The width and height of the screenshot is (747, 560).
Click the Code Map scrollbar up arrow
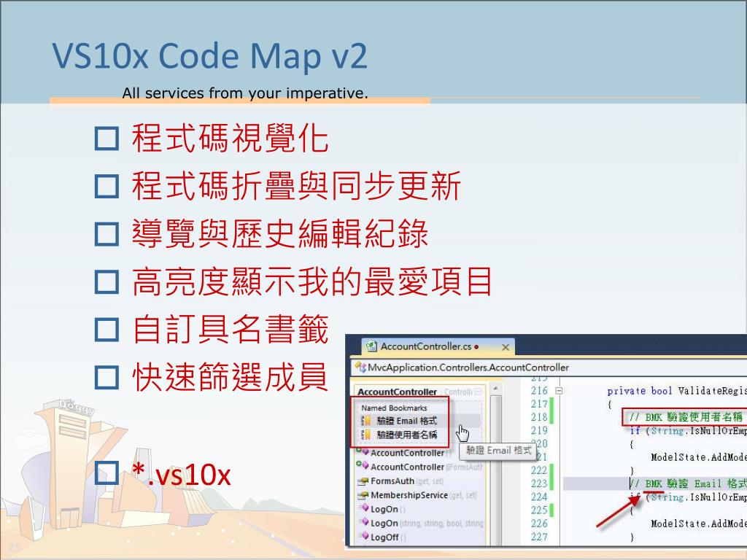tap(495, 389)
